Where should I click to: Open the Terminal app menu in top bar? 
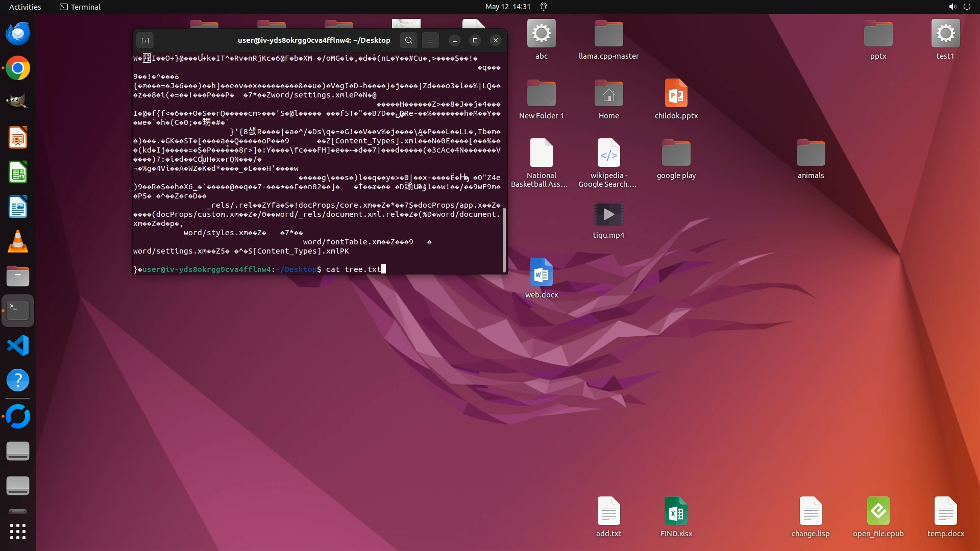[x=80, y=7]
